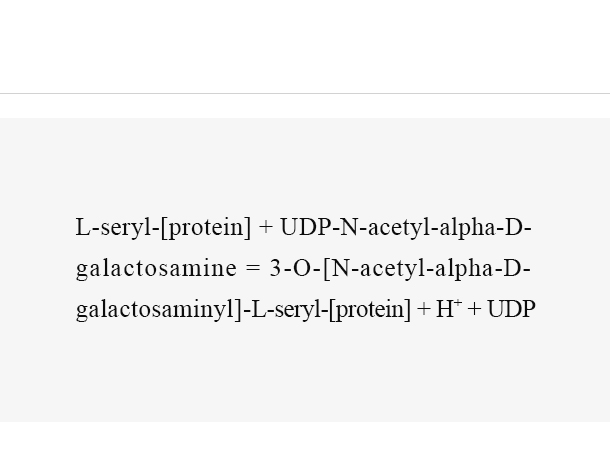Click [protein] on the first line
Screen dimensions: 610x463
tap(206, 228)
